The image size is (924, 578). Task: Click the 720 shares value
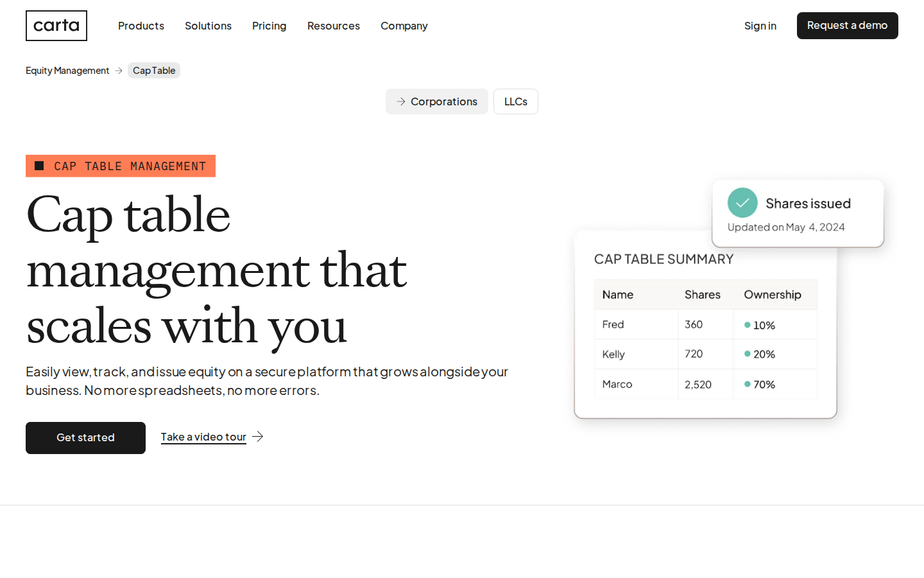click(x=694, y=354)
